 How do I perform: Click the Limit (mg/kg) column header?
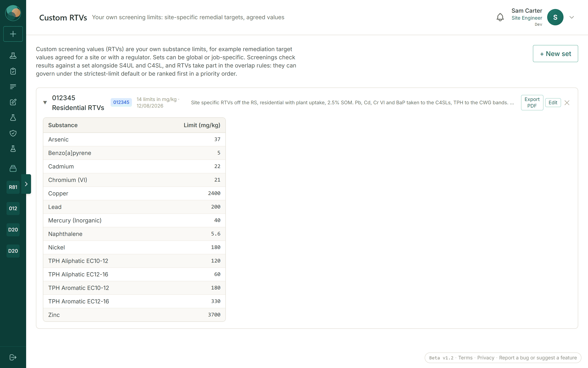pyautogui.click(x=202, y=125)
